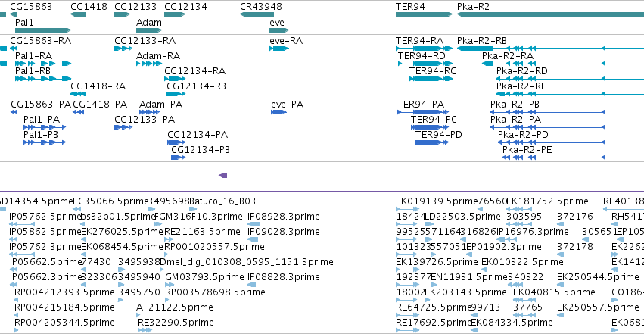This screenshot has width=644, height=334.
Task: Select transcript Pka-R2-RA
Action: pos(508,56)
